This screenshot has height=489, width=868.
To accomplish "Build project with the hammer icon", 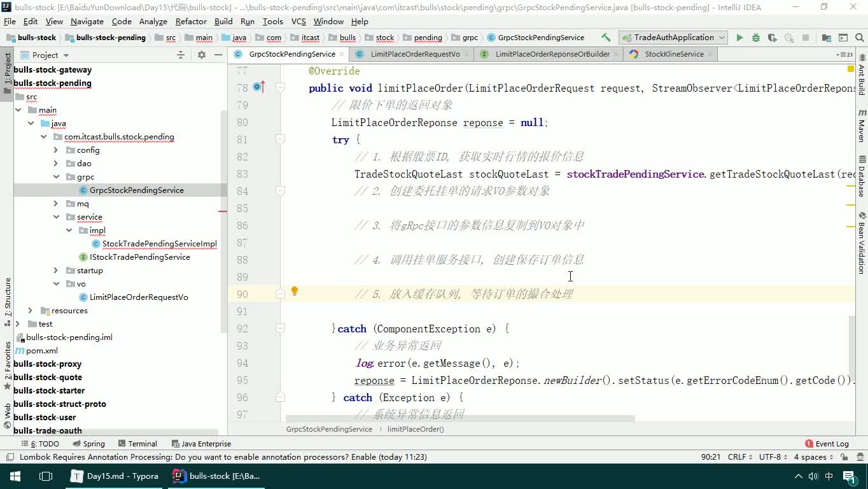I will (606, 38).
